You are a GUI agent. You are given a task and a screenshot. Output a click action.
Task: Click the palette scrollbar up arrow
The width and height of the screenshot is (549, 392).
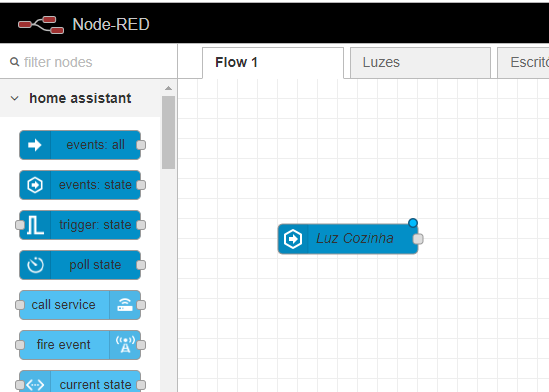168,88
